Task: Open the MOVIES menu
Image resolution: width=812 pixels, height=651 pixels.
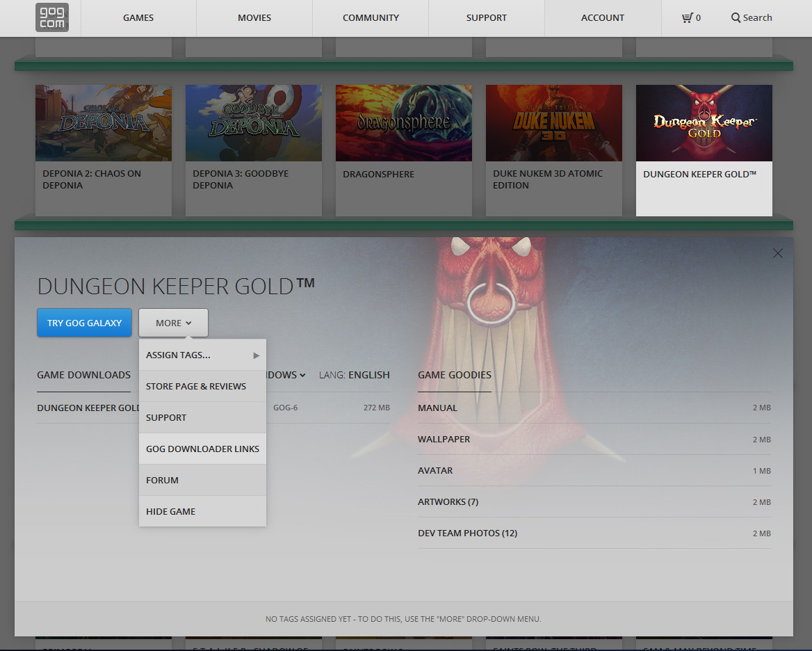Action: pyautogui.click(x=254, y=17)
